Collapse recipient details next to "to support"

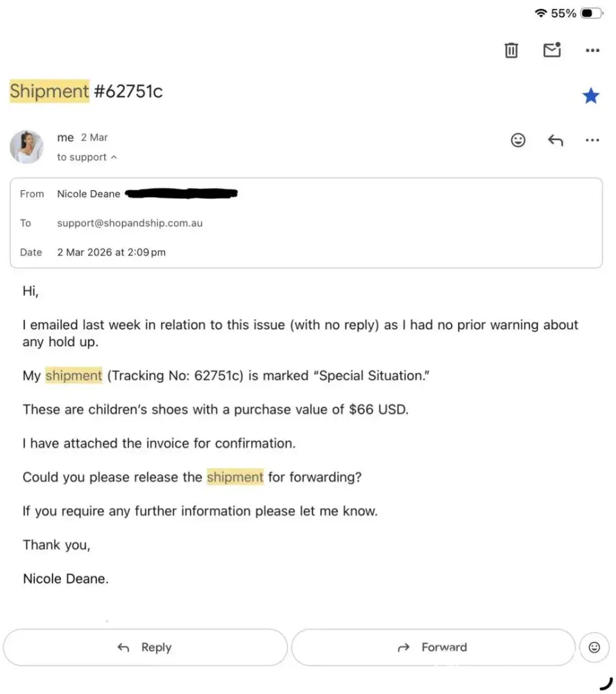click(x=114, y=158)
